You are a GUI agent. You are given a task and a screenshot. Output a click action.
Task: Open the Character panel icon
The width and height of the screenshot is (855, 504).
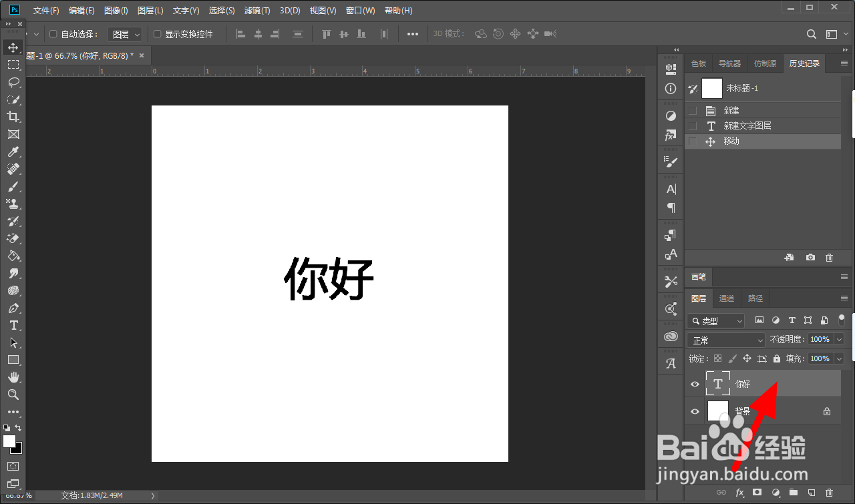pyautogui.click(x=671, y=190)
